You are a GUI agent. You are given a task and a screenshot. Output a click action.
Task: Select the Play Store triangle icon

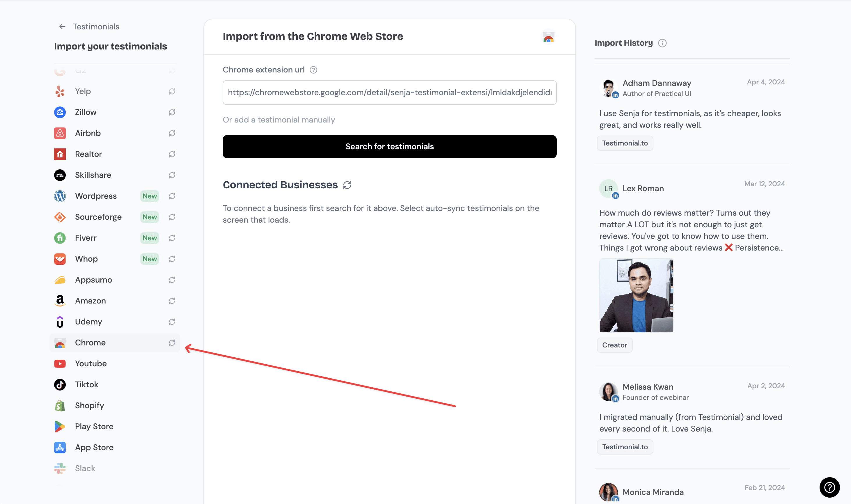[x=60, y=426]
